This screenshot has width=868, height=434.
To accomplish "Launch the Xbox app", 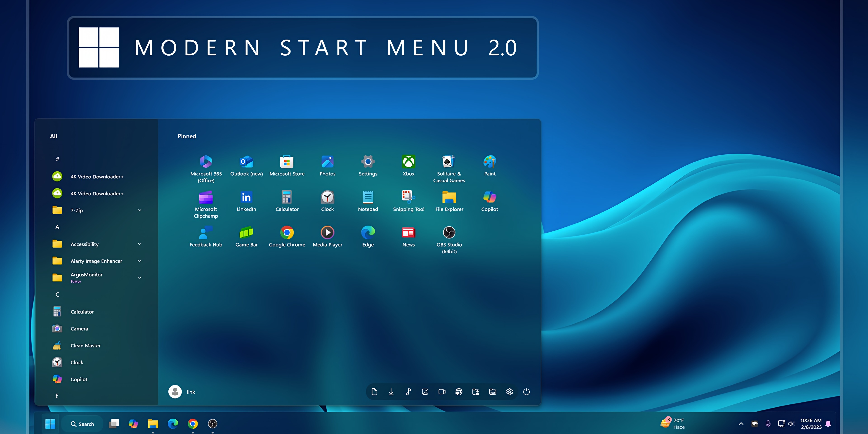I will coord(408,165).
